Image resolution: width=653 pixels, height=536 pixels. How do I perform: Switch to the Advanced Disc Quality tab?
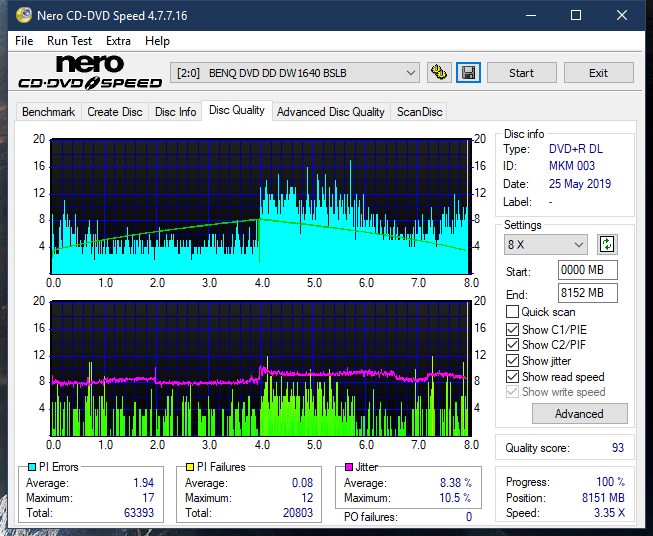(x=331, y=112)
